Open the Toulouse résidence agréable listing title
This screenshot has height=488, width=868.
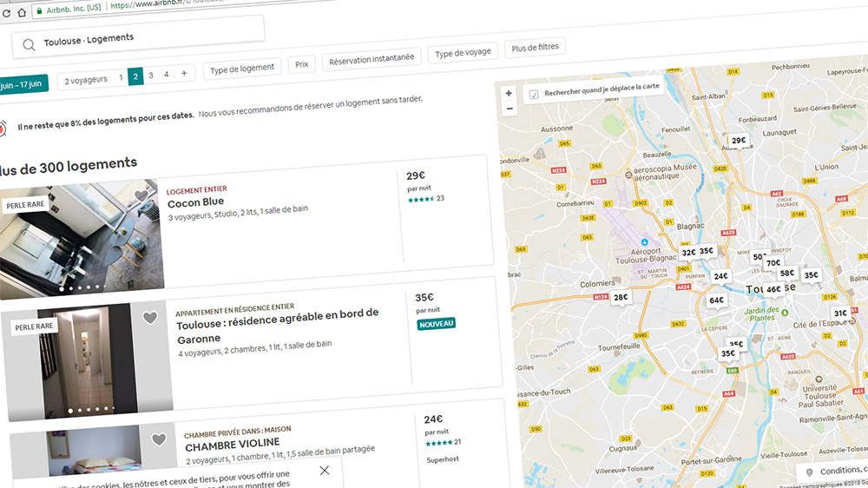tap(278, 326)
